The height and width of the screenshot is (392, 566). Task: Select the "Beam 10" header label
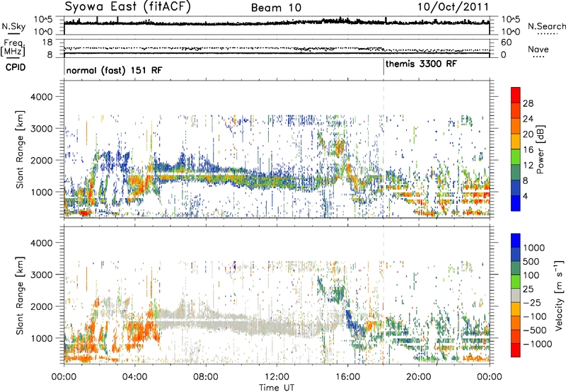pos(276,8)
